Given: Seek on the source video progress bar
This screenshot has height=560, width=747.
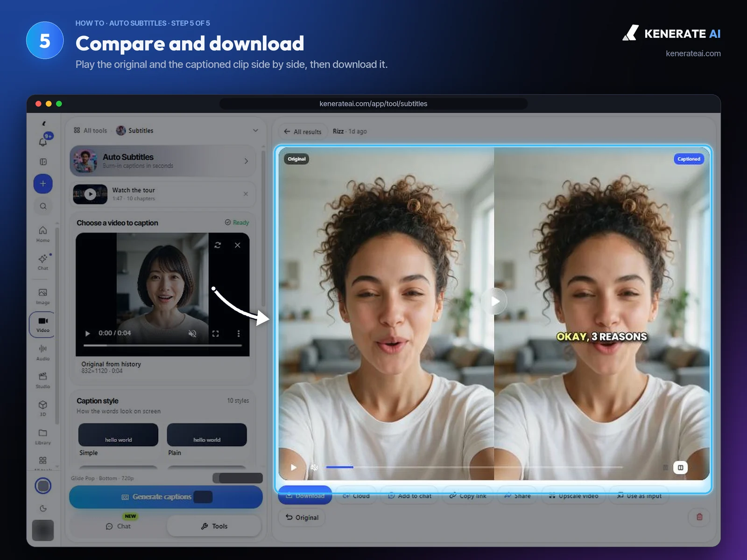Looking at the screenshot, I should click(x=162, y=345).
